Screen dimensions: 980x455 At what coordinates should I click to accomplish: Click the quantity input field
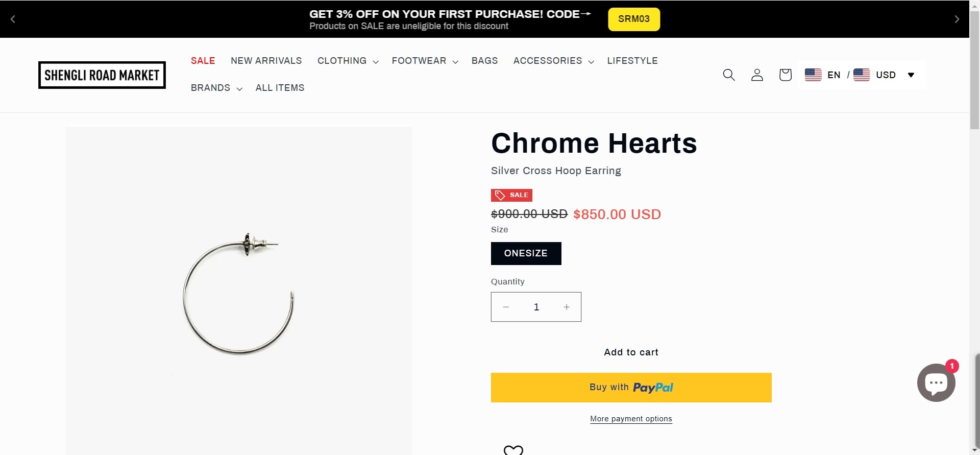(x=536, y=307)
